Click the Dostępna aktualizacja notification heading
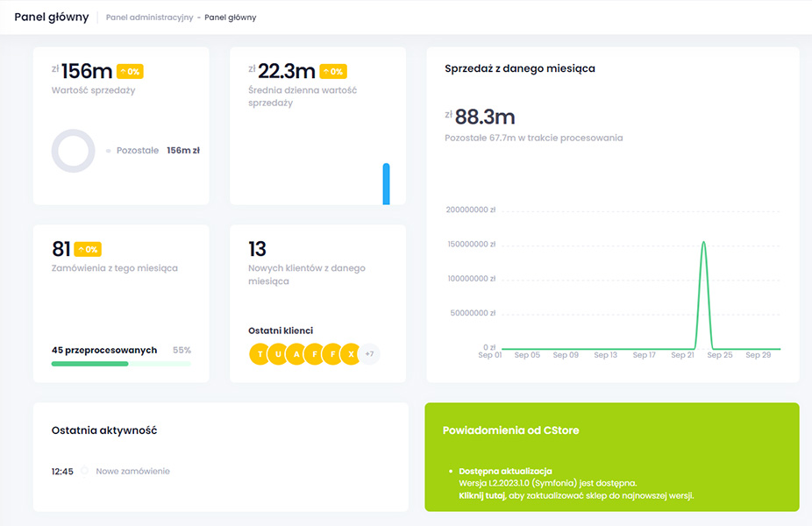The image size is (812, 526). tap(505, 471)
